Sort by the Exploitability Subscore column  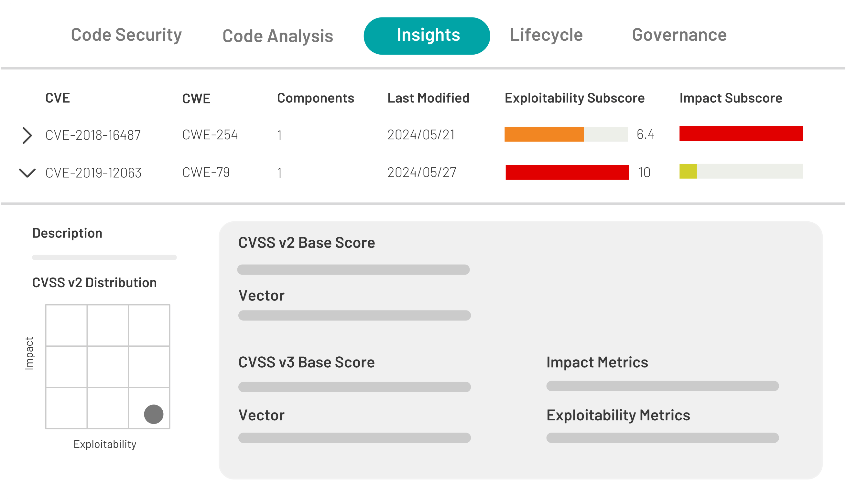click(x=574, y=98)
